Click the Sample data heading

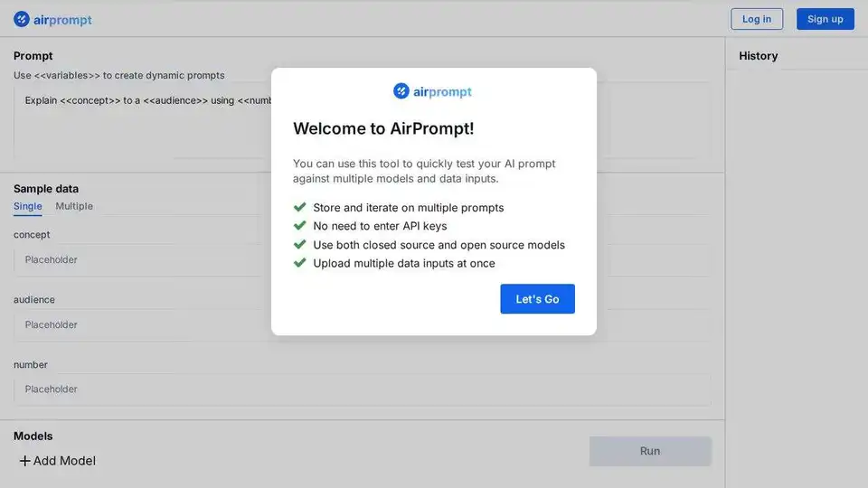tap(46, 189)
